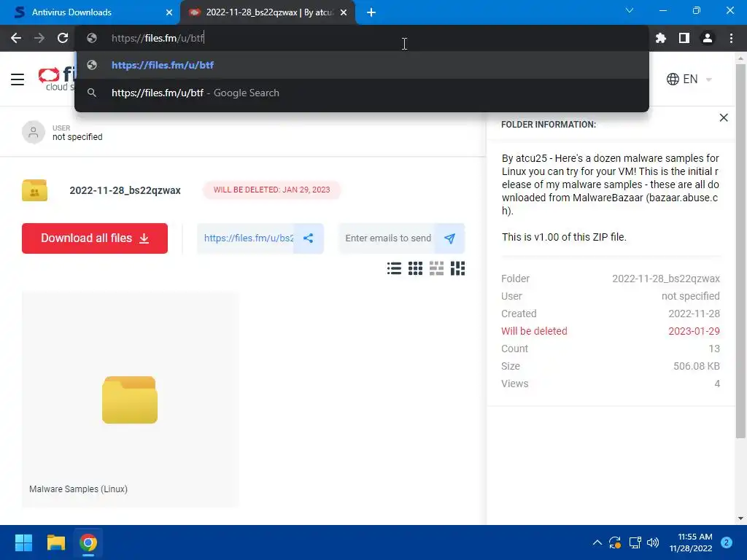Click the scrollbar down arrow
Screen dimensions: 747x560
click(x=740, y=518)
